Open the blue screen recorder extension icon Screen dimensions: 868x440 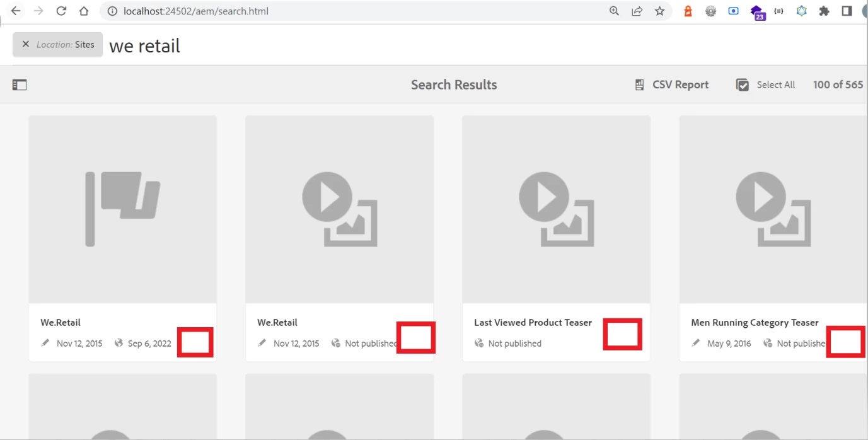(733, 11)
